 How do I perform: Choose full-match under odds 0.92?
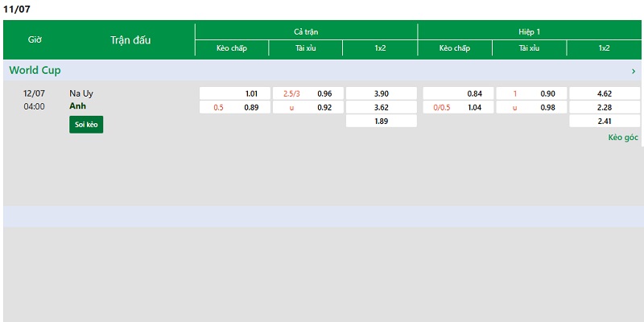308,108
